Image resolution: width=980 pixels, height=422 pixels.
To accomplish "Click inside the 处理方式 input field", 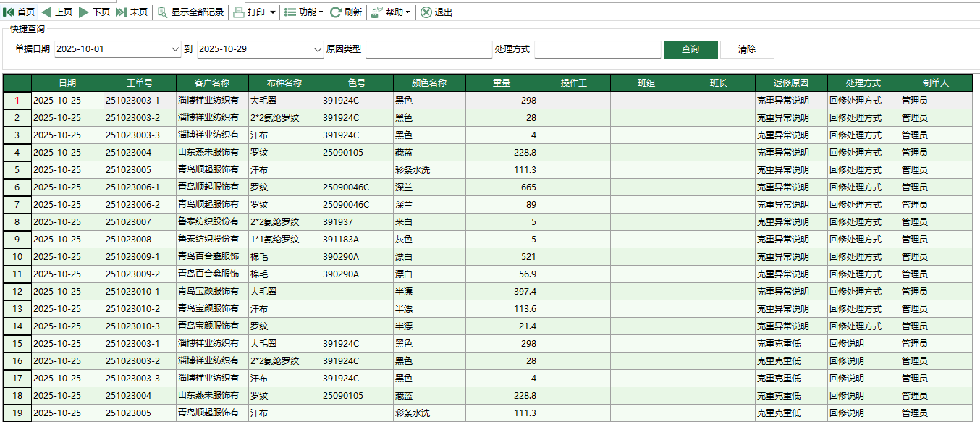I will click(x=597, y=49).
